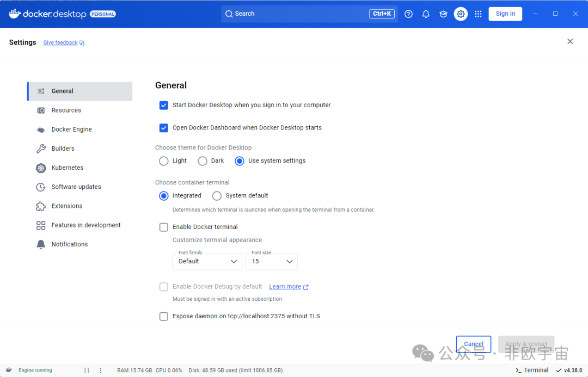Viewport: 588px width, 377px height.
Task: Toggle Open Docker Dashboard on start
Action: (x=163, y=128)
